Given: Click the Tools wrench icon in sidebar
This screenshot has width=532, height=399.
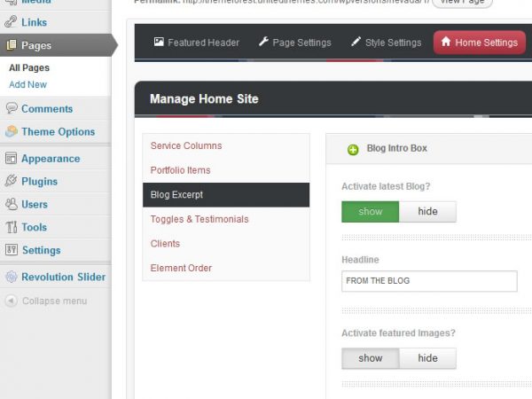Looking at the screenshot, I should coord(12,227).
